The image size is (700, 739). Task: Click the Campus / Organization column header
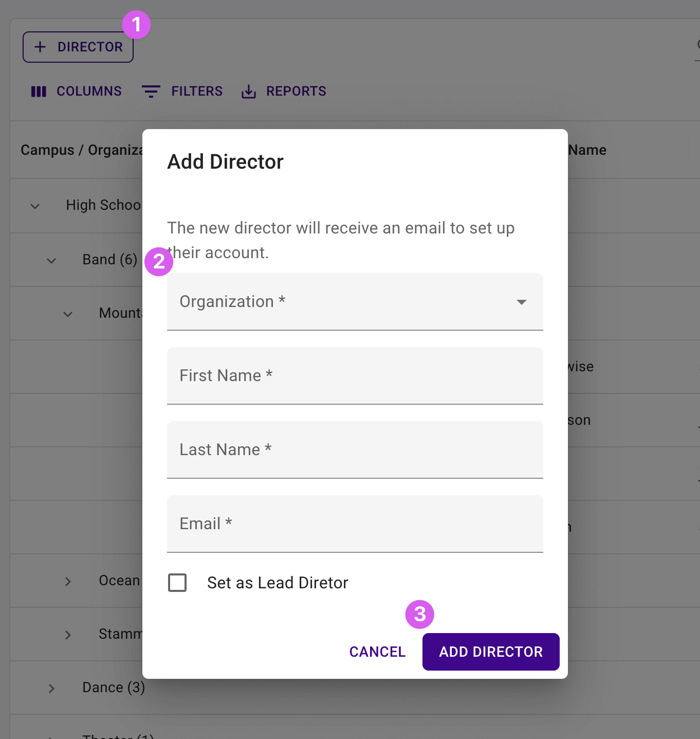[82, 150]
